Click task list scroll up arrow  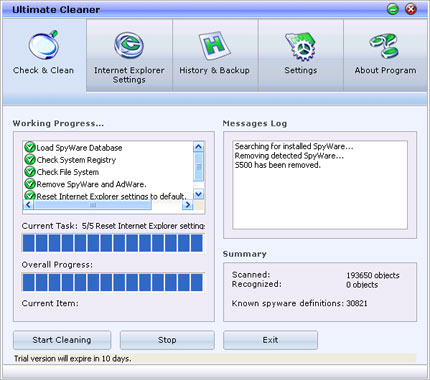199,147
